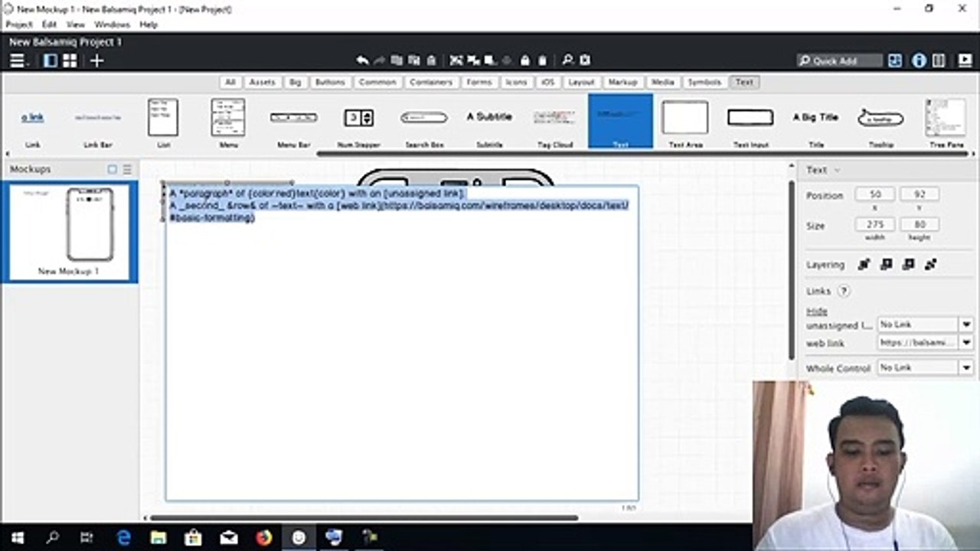Select the Text Input control
The height and width of the screenshot is (551, 980).
tap(750, 122)
